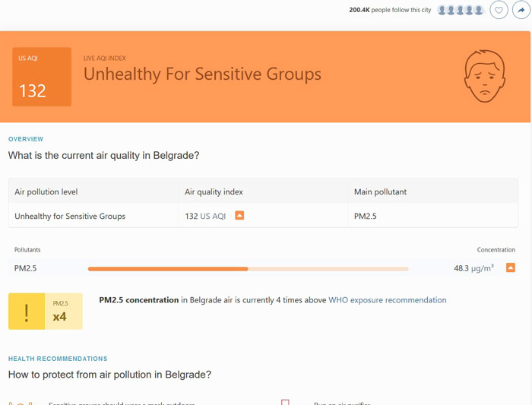The height and width of the screenshot is (405, 532).
Task: Open the WHO exposure recommendation link
Action: (387, 300)
